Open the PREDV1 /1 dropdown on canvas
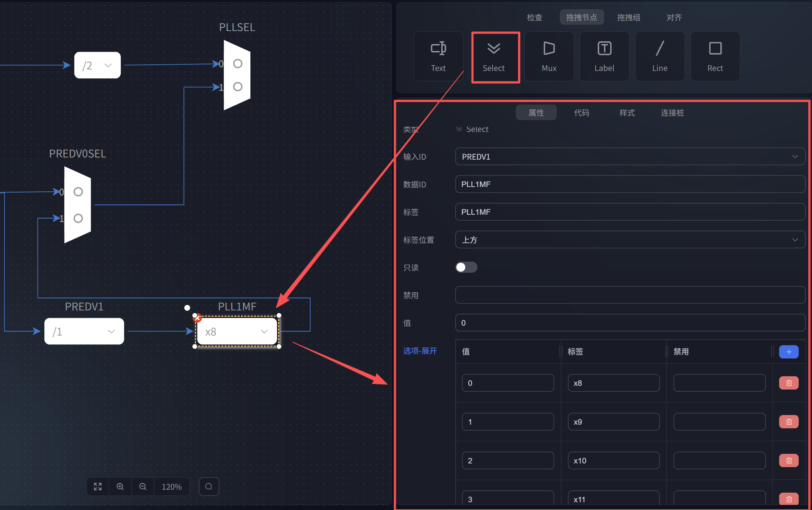This screenshot has height=510, width=812. [x=84, y=331]
